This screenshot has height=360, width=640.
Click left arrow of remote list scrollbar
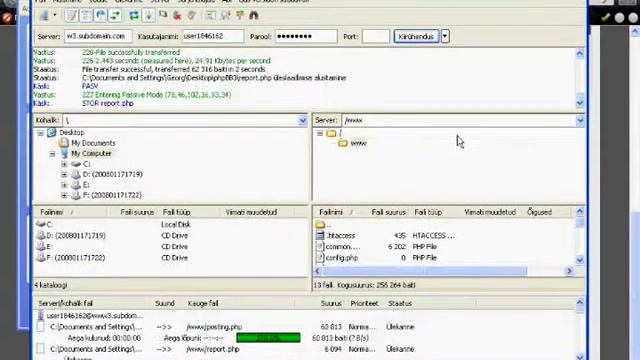pyautogui.click(x=318, y=271)
